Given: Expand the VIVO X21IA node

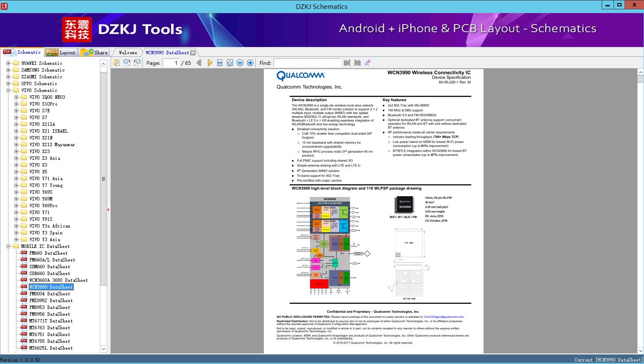Looking at the screenshot, I should pyautogui.click(x=16, y=124).
